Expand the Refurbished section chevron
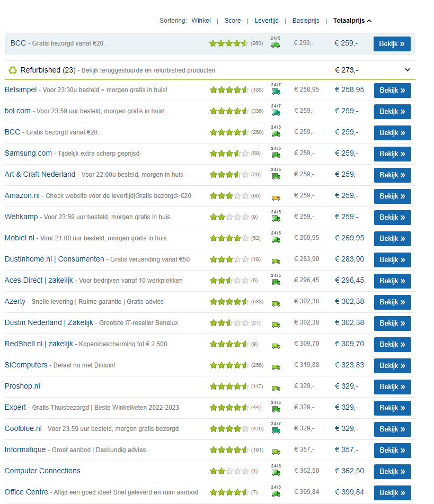The width and height of the screenshot is (434, 504). click(407, 70)
